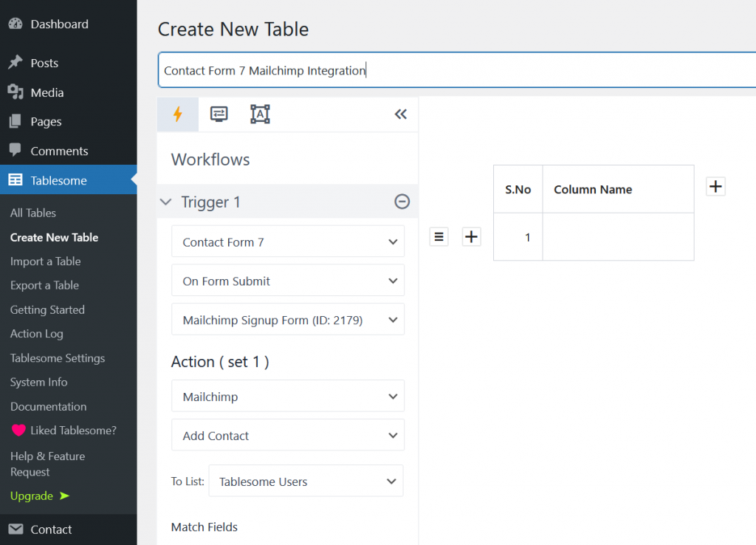Click the Match Fields label
Image resolution: width=756 pixels, height=545 pixels.
coord(205,527)
